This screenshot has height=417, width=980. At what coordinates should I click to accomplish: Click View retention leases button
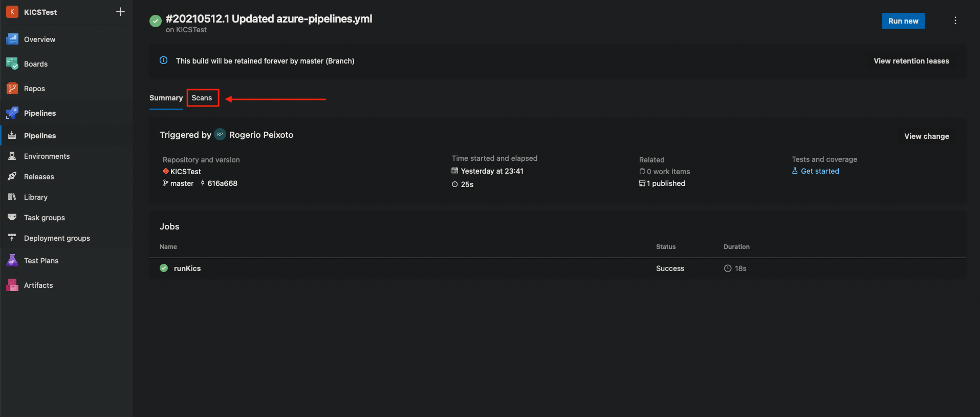(x=911, y=61)
